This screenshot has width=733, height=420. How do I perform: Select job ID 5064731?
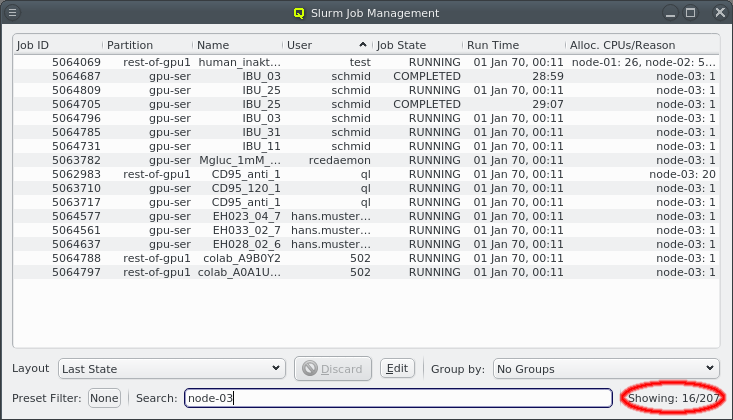click(x=76, y=146)
